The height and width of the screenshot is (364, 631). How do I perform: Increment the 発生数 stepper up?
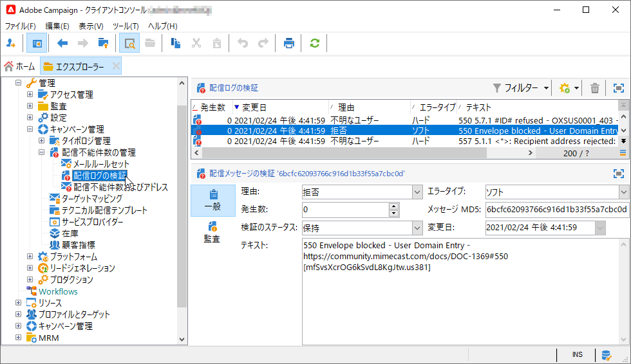pyautogui.click(x=394, y=206)
